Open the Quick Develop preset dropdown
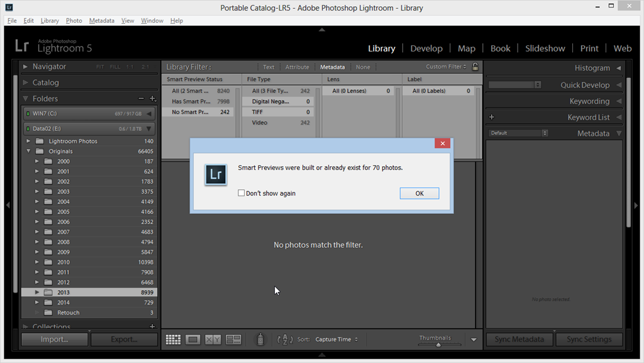 (x=514, y=84)
